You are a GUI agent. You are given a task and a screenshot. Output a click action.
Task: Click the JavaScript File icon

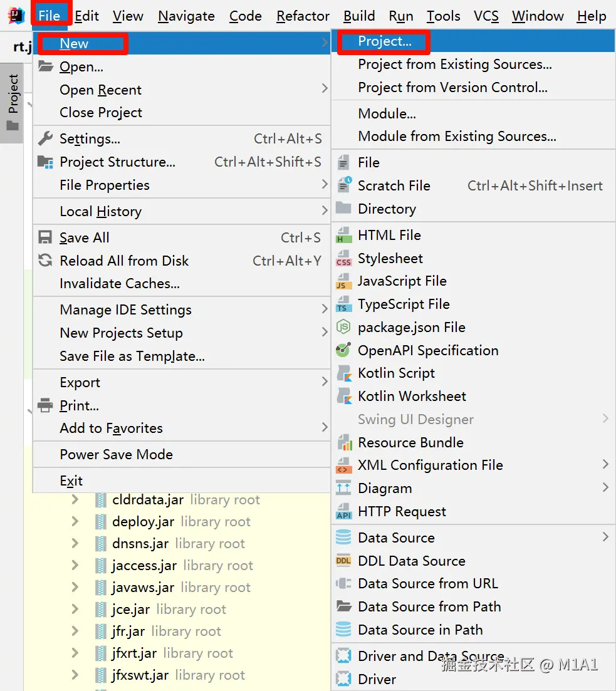tap(343, 282)
